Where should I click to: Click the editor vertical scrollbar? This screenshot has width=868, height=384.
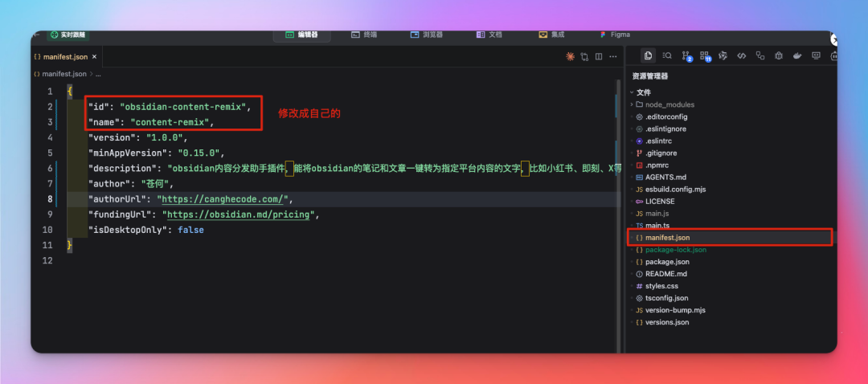point(618,216)
